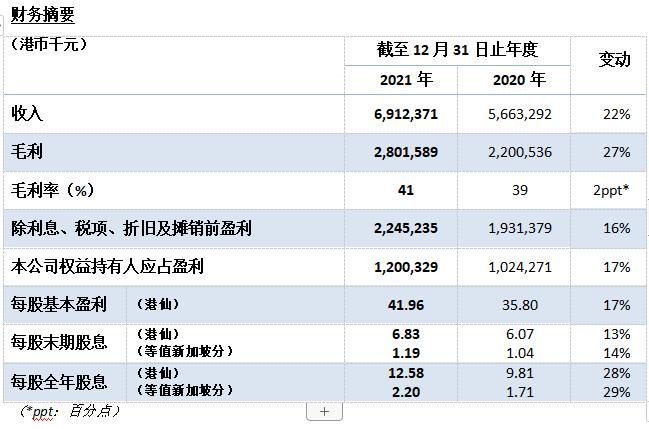The width and height of the screenshot is (649, 429).
Task: Click the value 1,200,329
Action: coord(405,267)
